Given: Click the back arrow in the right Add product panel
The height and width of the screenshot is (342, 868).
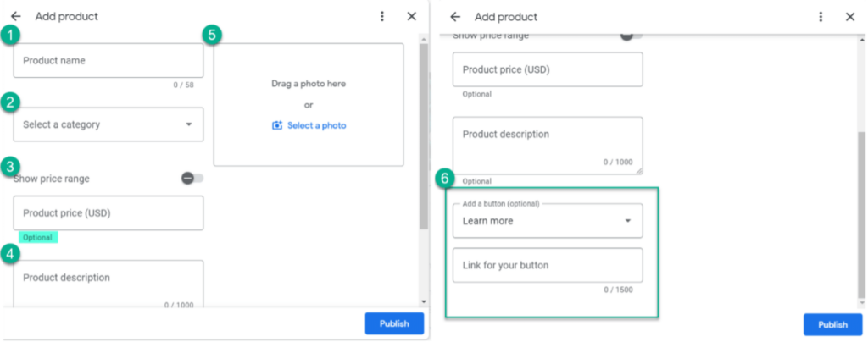Looking at the screenshot, I should coord(455,17).
